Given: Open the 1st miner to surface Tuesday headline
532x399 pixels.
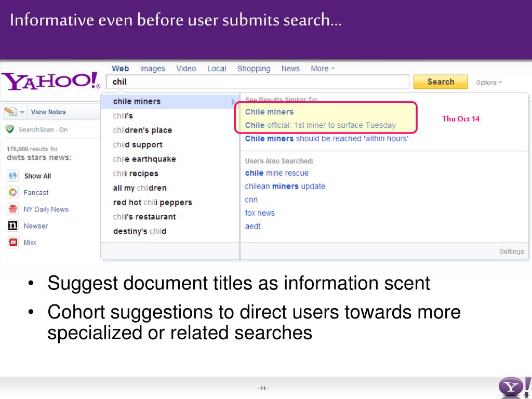Looking at the screenshot, I should [320, 125].
